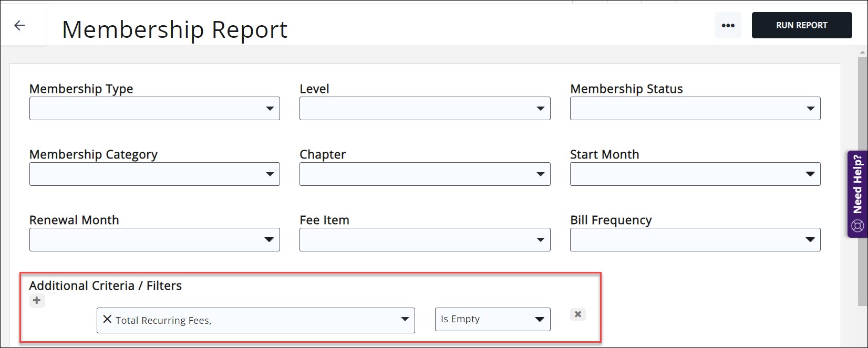Open the three-dots more options menu
This screenshot has width=868, height=348.
(x=728, y=25)
